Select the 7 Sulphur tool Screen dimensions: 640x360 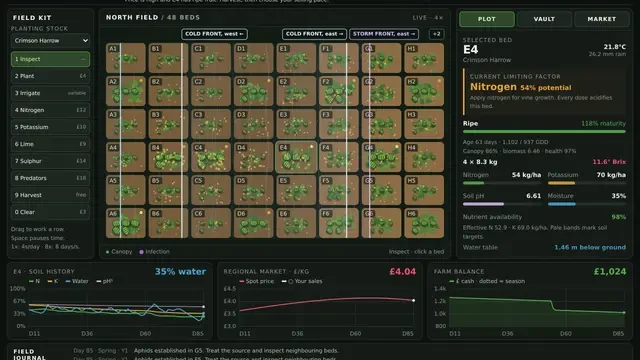click(x=50, y=161)
